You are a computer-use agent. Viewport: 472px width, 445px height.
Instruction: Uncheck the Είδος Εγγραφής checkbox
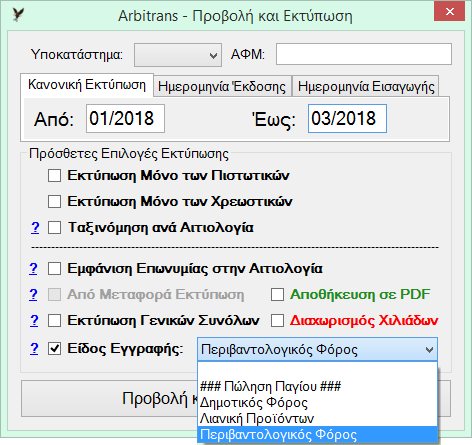[x=54, y=349]
